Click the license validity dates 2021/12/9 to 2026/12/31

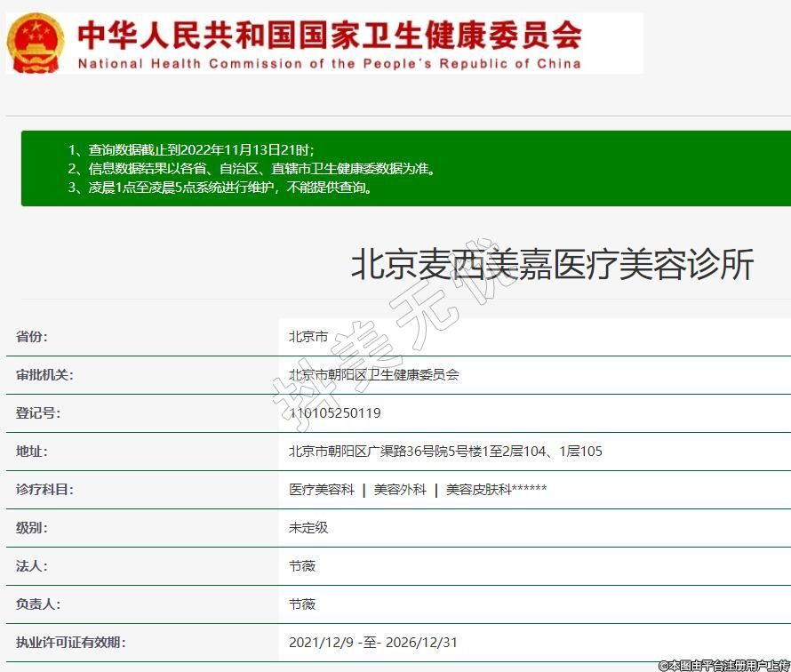(x=373, y=642)
